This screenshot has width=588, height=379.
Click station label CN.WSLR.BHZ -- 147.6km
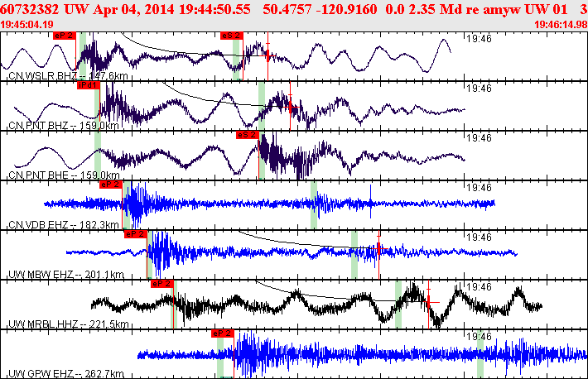click(68, 76)
